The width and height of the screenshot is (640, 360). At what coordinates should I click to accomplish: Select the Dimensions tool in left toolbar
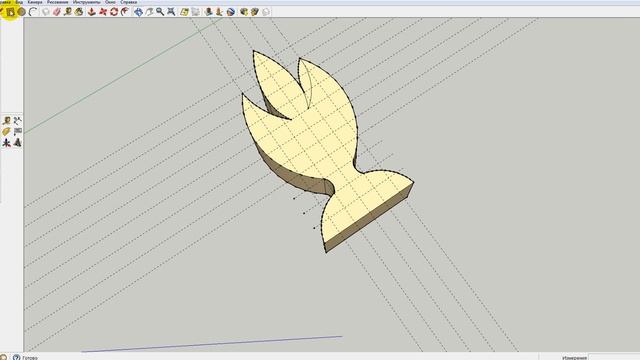(18, 120)
